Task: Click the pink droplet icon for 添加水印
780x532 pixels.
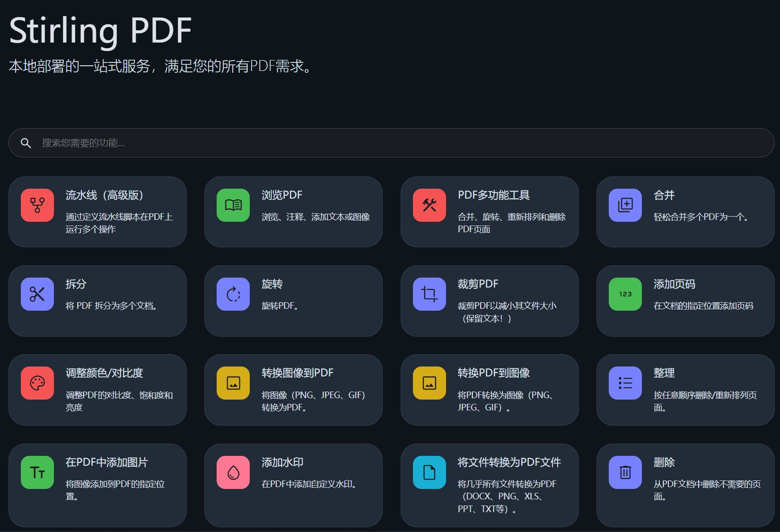Action: click(x=233, y=472)
